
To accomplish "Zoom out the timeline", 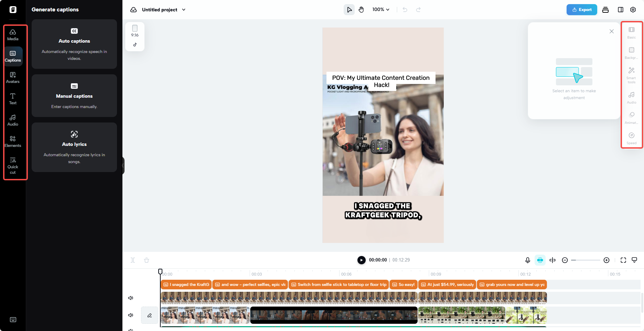I will [x=565, y=260].
